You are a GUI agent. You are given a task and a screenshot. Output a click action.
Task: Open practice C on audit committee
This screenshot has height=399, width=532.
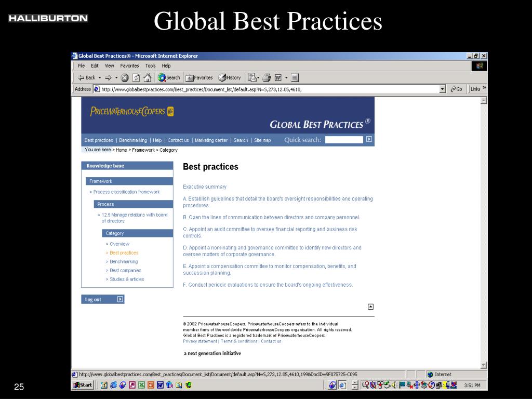pyautogui.click(x=270, y=232)
